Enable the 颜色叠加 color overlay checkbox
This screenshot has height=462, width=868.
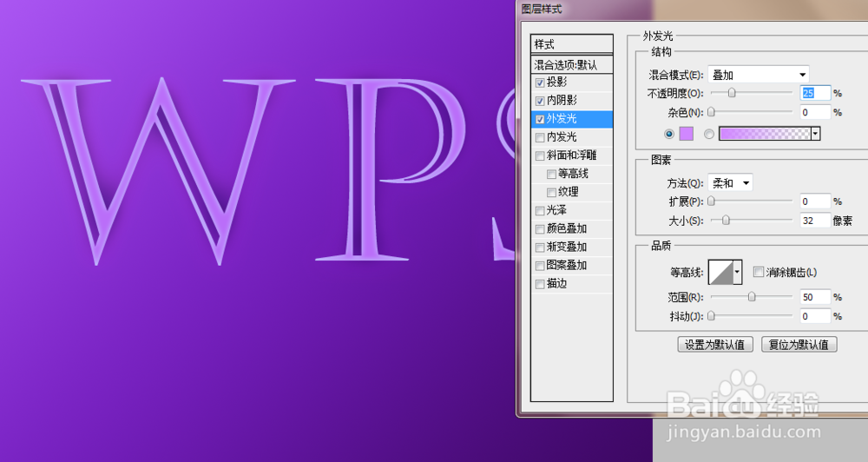tap(540, 229)
